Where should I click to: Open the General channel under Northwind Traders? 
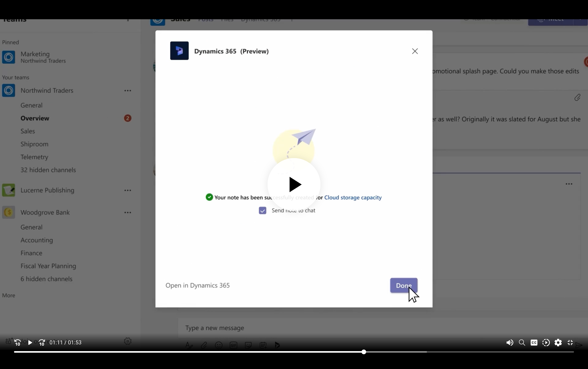(31, 105)
